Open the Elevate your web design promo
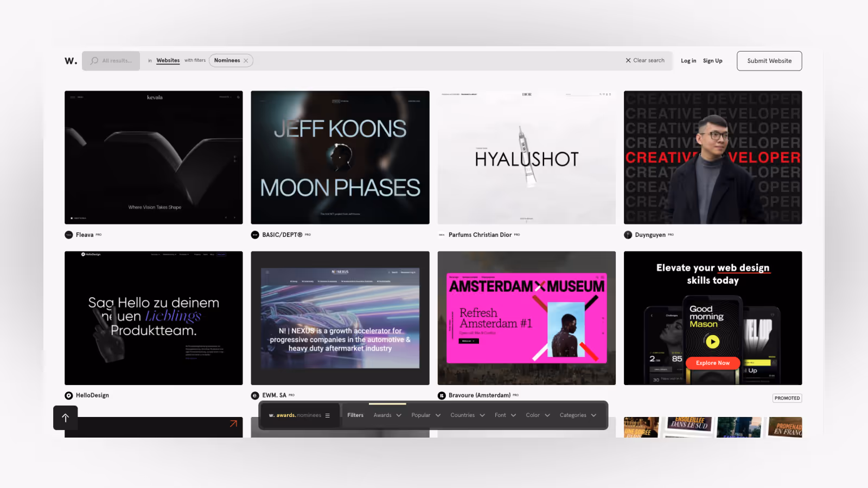 (x=713, y=318)
